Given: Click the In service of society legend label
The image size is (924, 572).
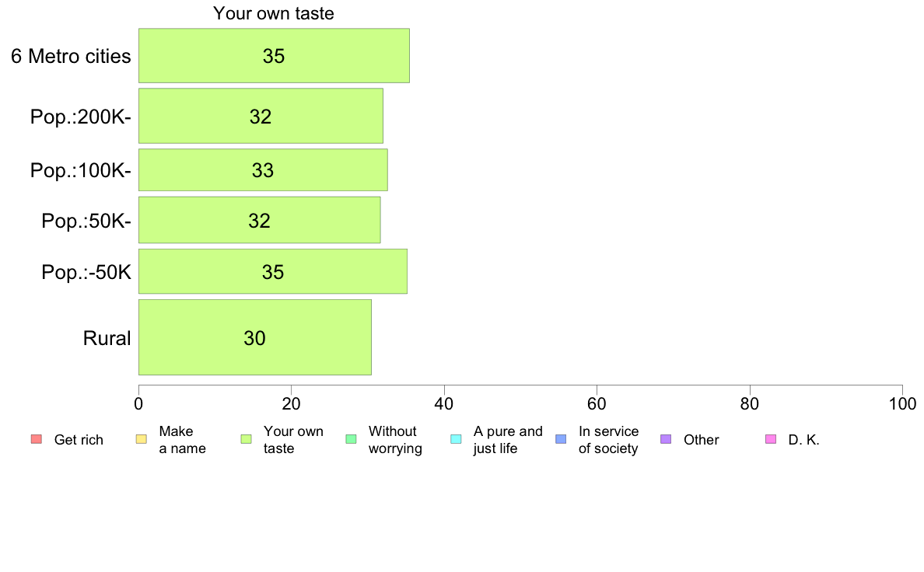Looking at the screenshot, I should [608, 440].
